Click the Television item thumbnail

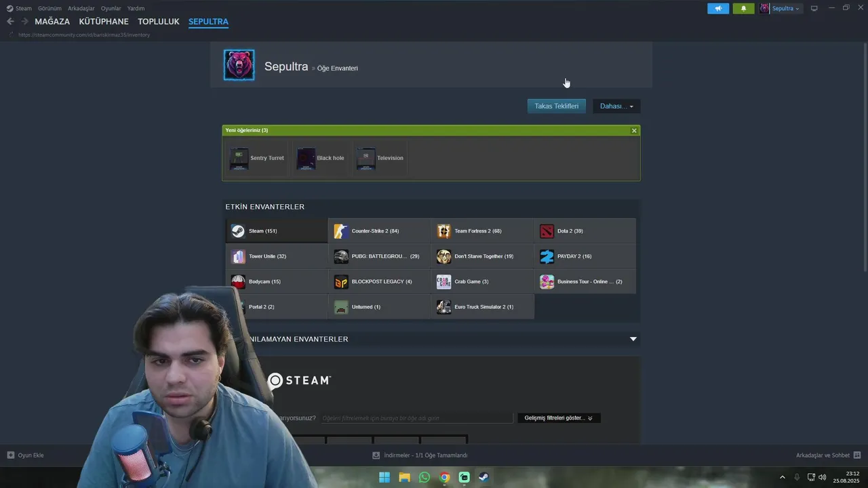366,159
